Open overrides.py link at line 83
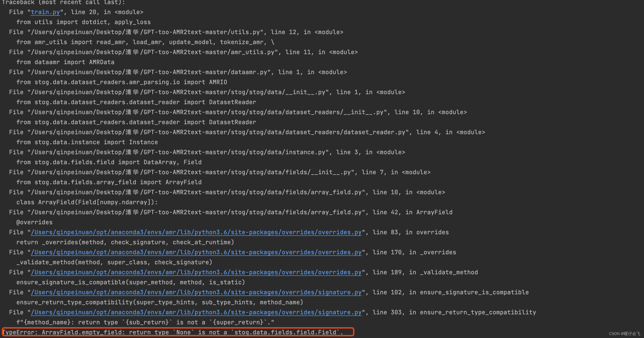Image resolution: width=644 pixels, height=338 pixels. [x=196, y=232]
